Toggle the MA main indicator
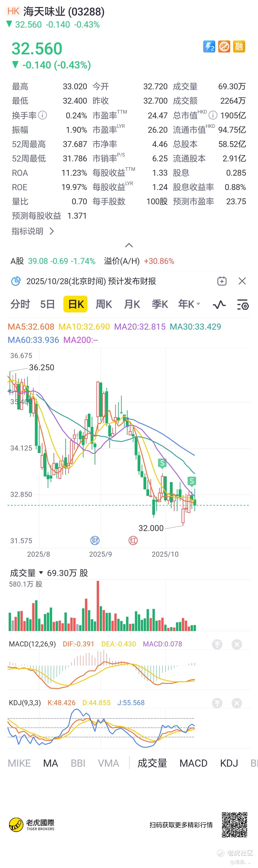This screenshot has width=258, height=868. point(51,763)
